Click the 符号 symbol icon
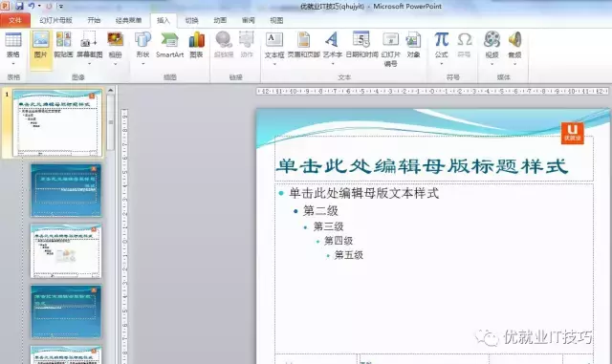 tap(464, 40)
